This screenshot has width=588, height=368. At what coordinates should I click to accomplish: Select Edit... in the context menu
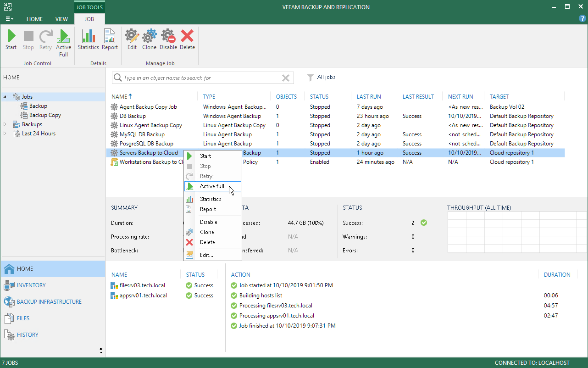point(206,255)
